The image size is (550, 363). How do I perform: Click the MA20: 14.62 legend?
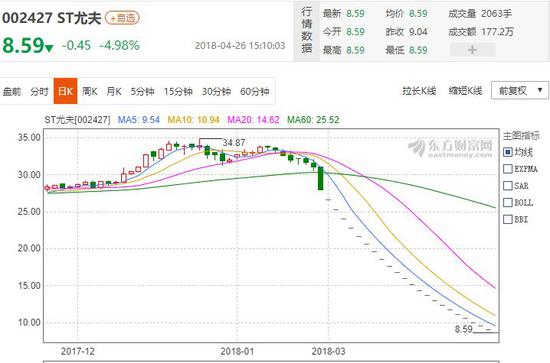[253, 120]
